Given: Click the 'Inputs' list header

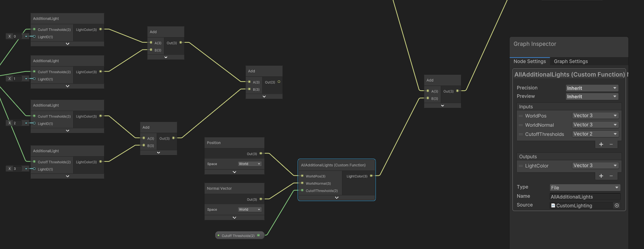Looking at the screenshot, I should pos(526,107).
